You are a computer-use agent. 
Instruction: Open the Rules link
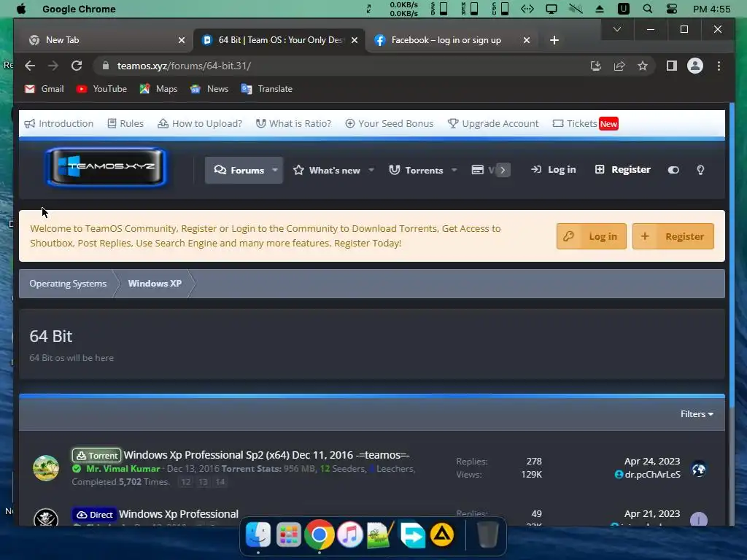click(x=125, y=123)
